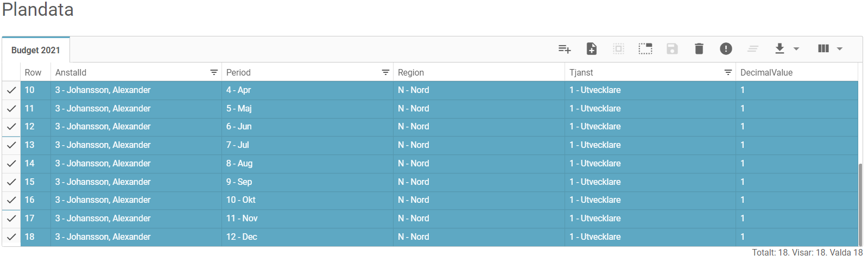
Task: Switch to the Budget 2021 tab
Action: [x=36, y=50]
